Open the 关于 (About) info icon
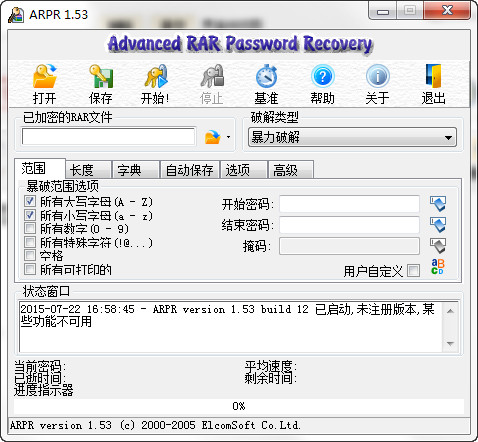Screen dimensions: 478x442 378,76
